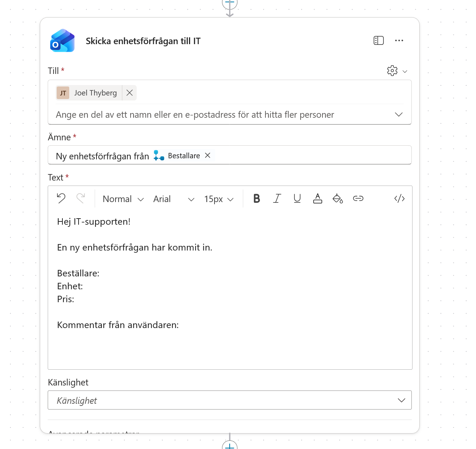Click the dynamic content icon beside Bestallare
This screenshot has height=449, width=476.
[x=159, y=155]
